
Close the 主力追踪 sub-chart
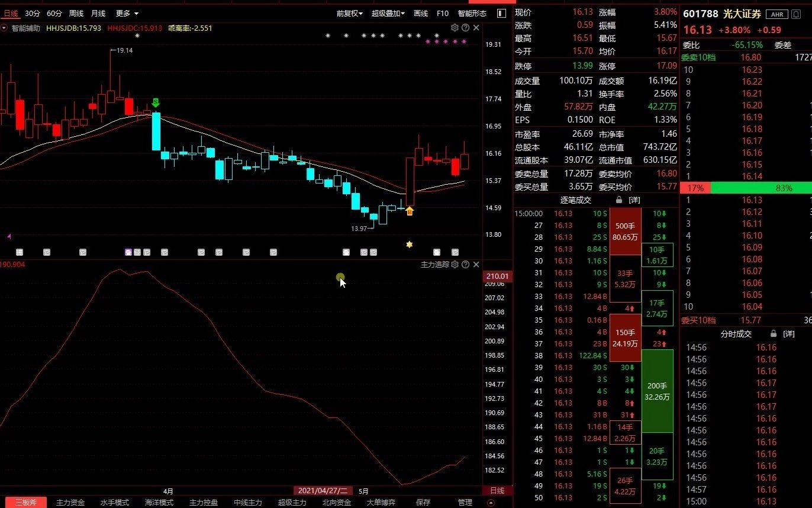click(476, 265)
